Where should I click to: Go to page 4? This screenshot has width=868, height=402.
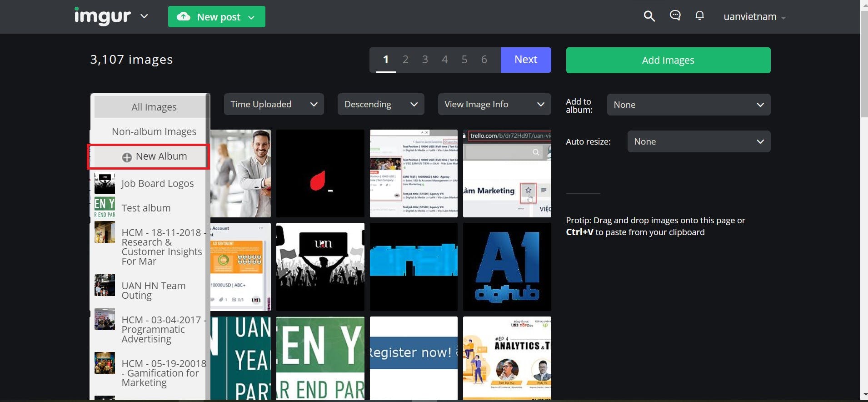coord(445,60)
